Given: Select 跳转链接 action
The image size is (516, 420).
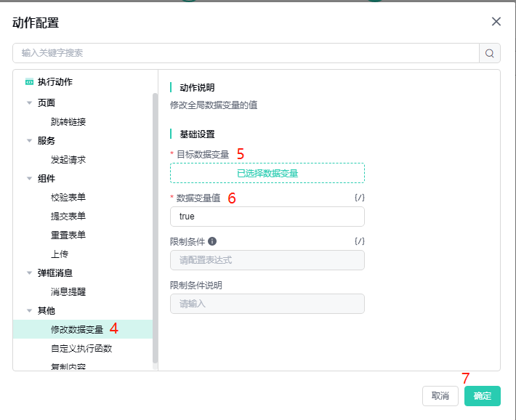Looking at the screenshot, I should [x=68, y=122].
